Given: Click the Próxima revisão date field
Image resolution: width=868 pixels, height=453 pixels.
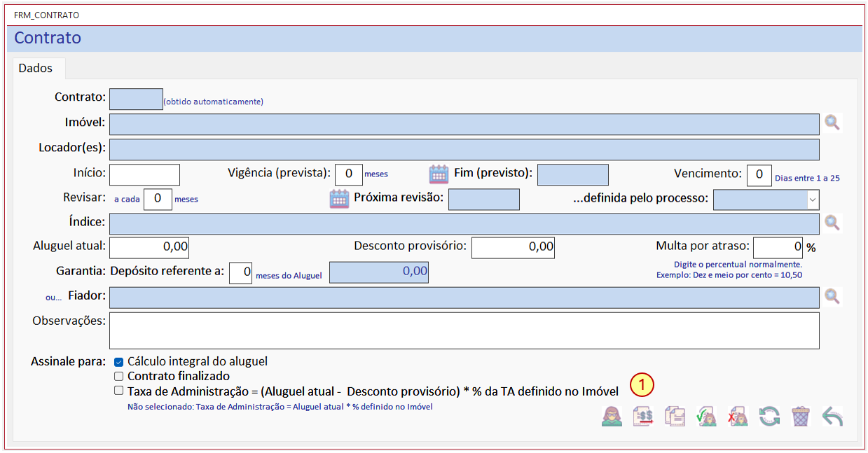Looking at the screenshot, I should [484, 199].
